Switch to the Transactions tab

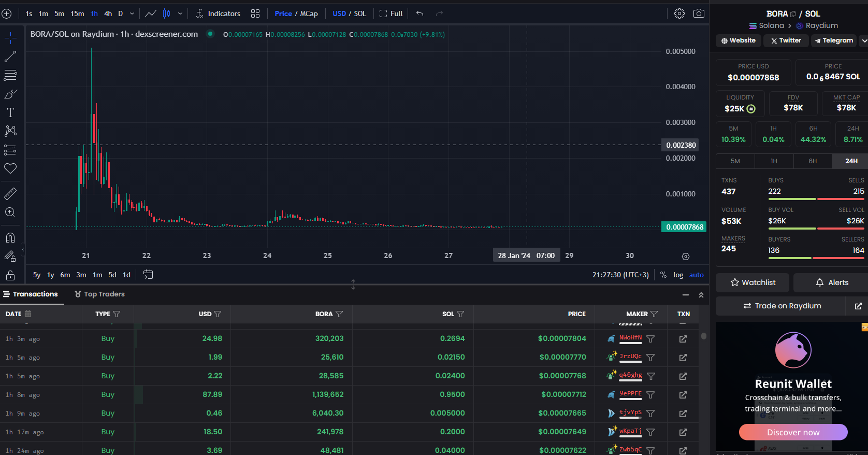(31, 294)
